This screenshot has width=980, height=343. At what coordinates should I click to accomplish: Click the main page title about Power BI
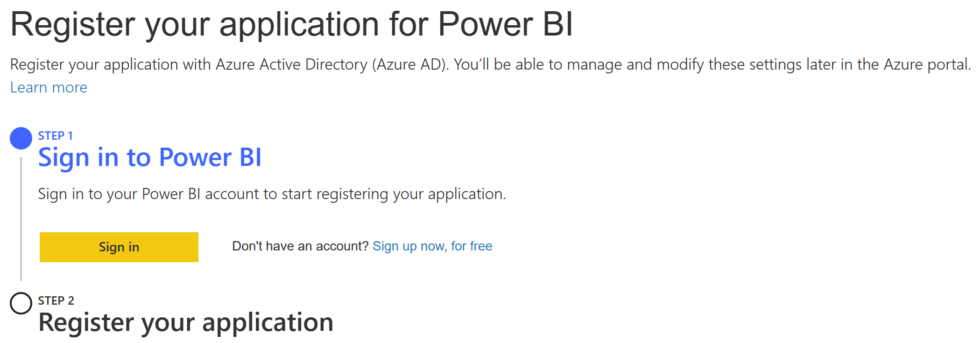click(291, 24)
